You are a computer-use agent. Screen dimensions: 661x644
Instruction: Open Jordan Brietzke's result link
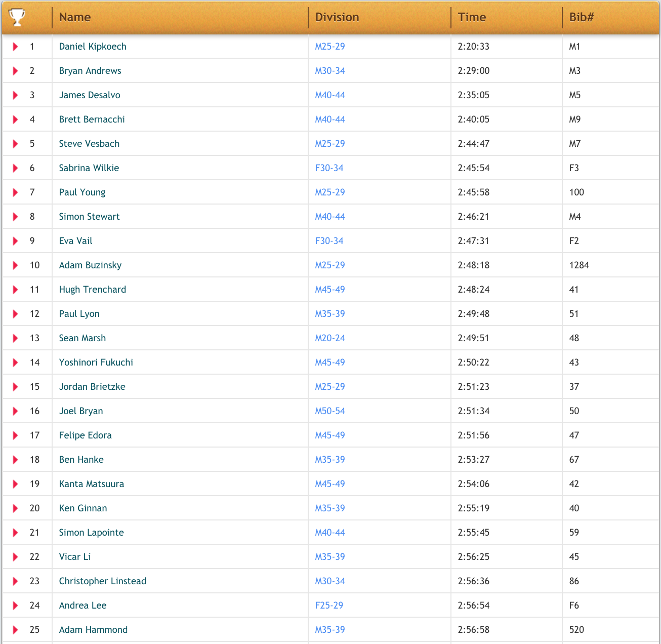point(92,387)
